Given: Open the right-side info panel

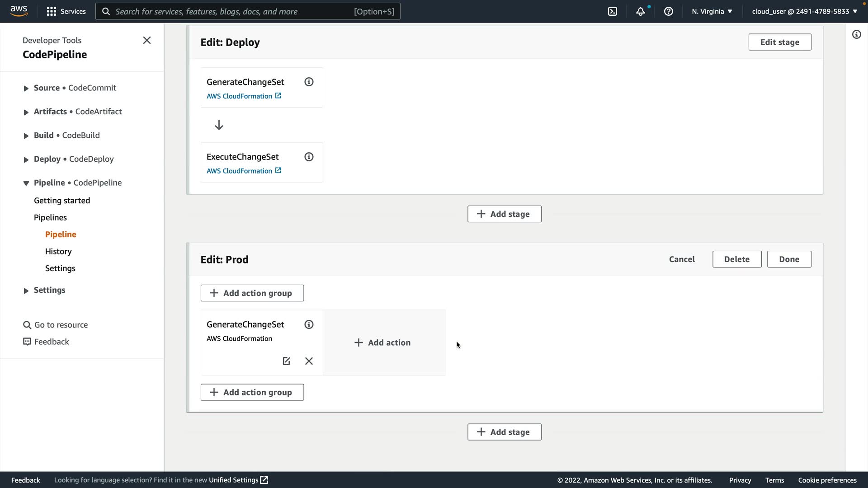Looking at the screenshot, I should 856,34.
